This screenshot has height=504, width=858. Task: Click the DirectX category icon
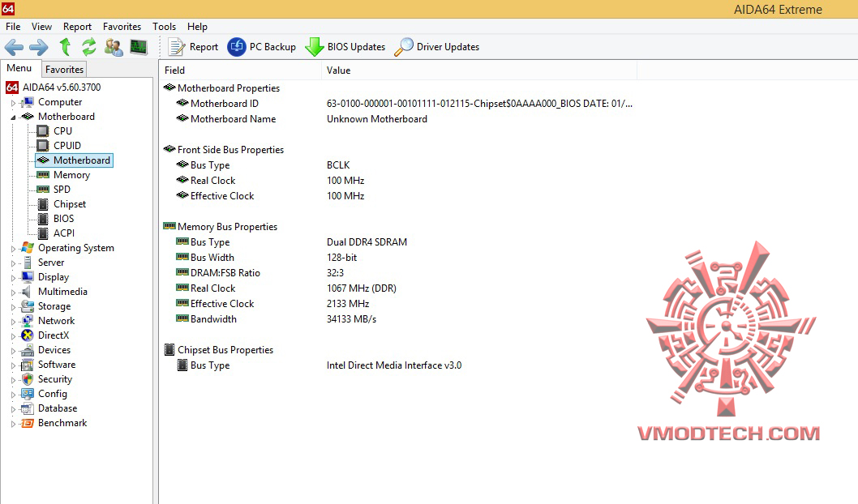[x=28, y=335]
